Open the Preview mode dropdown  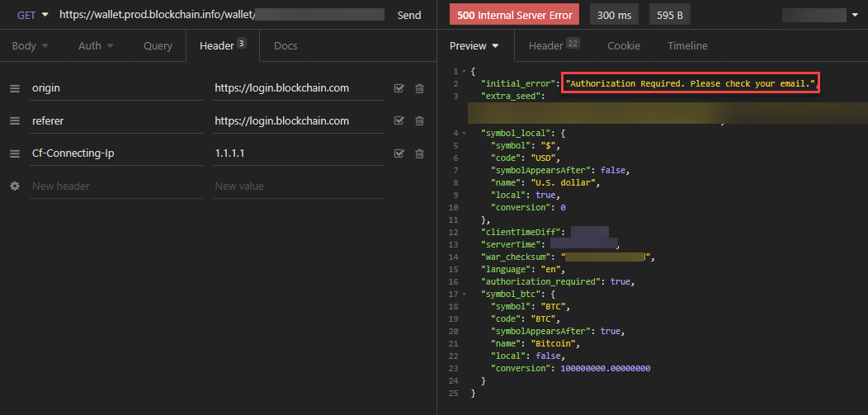tap(474, 46)
